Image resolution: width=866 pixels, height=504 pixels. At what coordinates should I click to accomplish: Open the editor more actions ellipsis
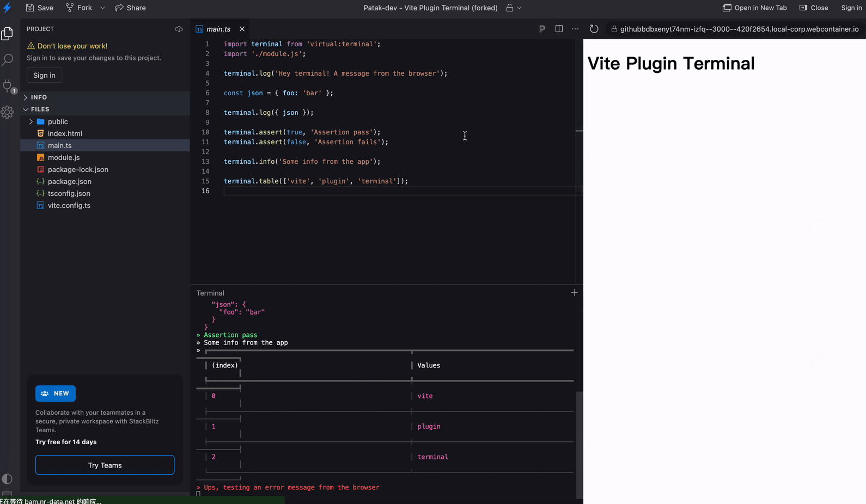click(575, 29)
